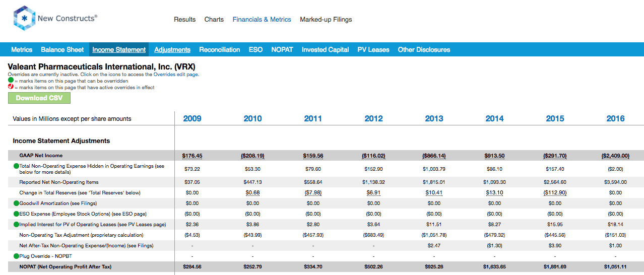
Task: Click Reported Non-Operating Items 2016 value $3,594.00
Action: click(x=615, y=182)
